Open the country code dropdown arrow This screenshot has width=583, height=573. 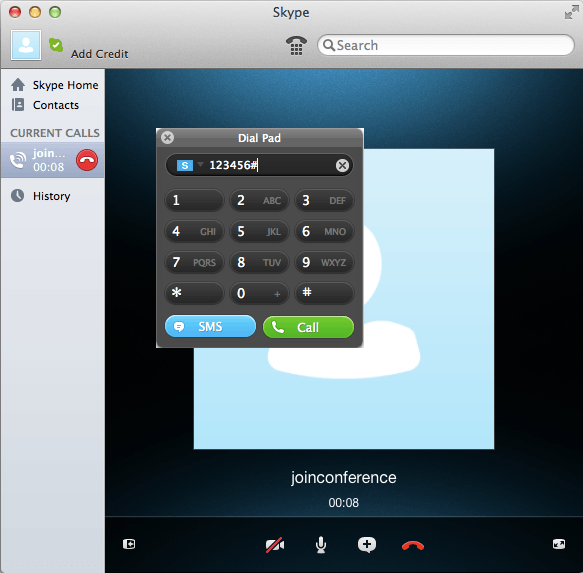(x=200, y=164)
